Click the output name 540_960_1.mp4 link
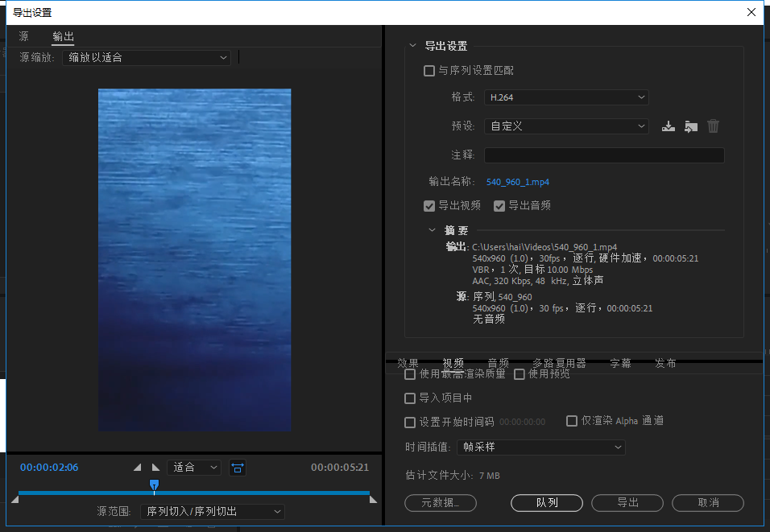This screenshot has width=770, height=532. pyautogui.click(x=518, y=182)
